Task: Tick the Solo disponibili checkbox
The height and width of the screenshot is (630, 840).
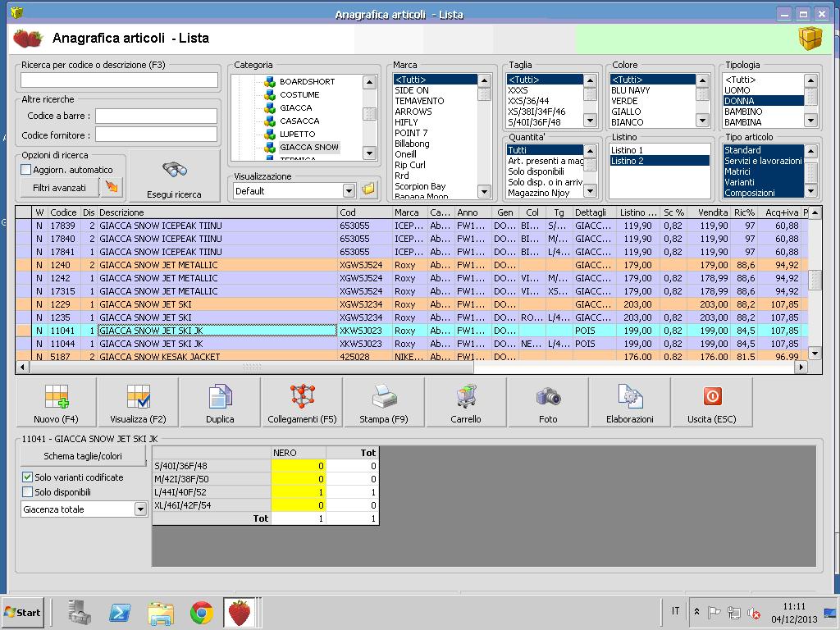Action: tap(27, 492)
